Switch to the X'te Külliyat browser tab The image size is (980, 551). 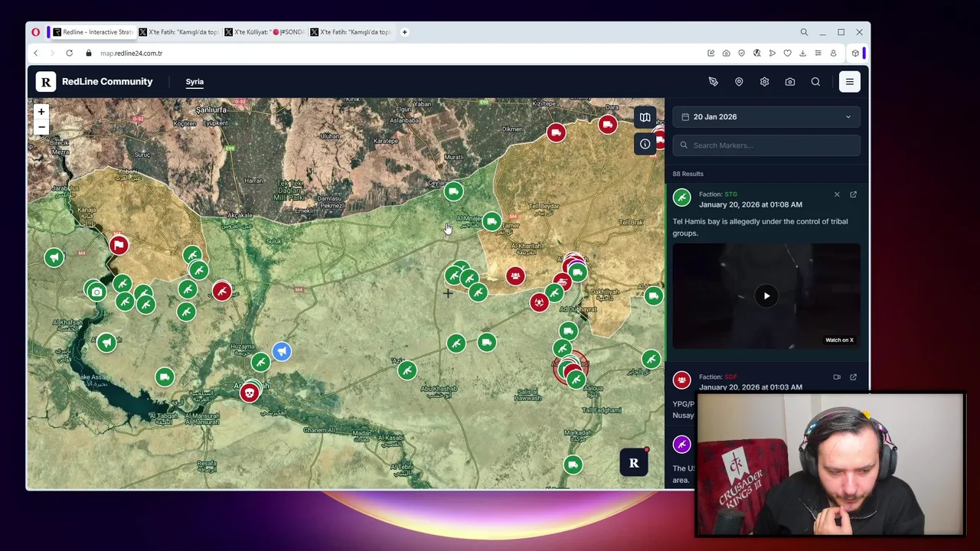[264, 32]
